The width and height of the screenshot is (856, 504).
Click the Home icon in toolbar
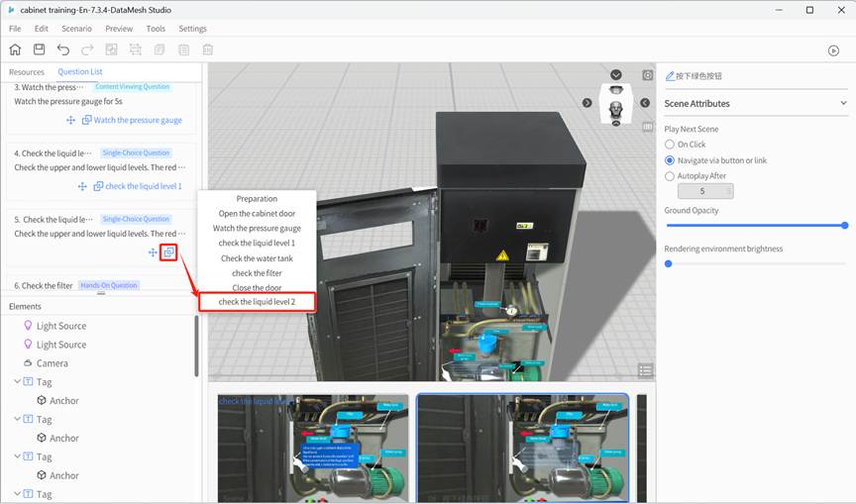click(15, 50)
